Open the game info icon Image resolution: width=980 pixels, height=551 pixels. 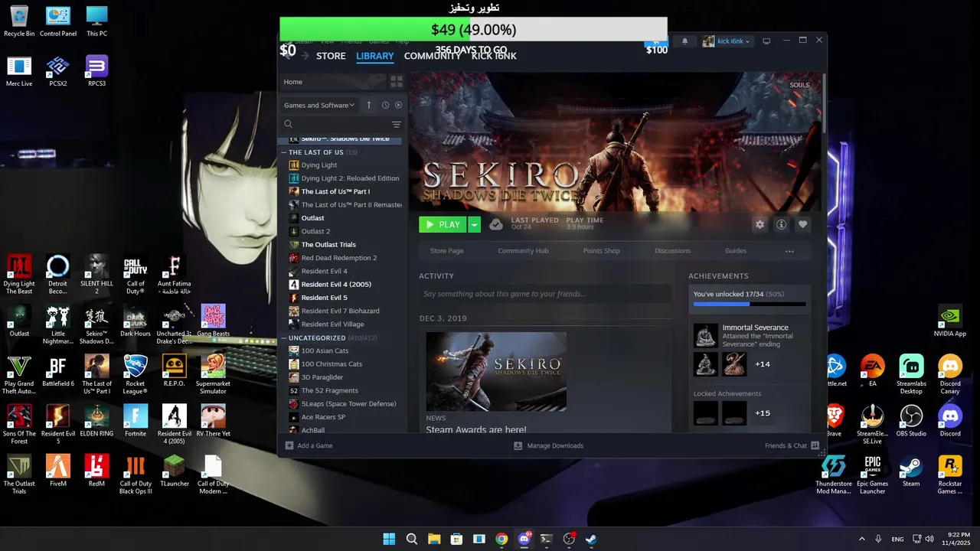(x=781, y=224)
